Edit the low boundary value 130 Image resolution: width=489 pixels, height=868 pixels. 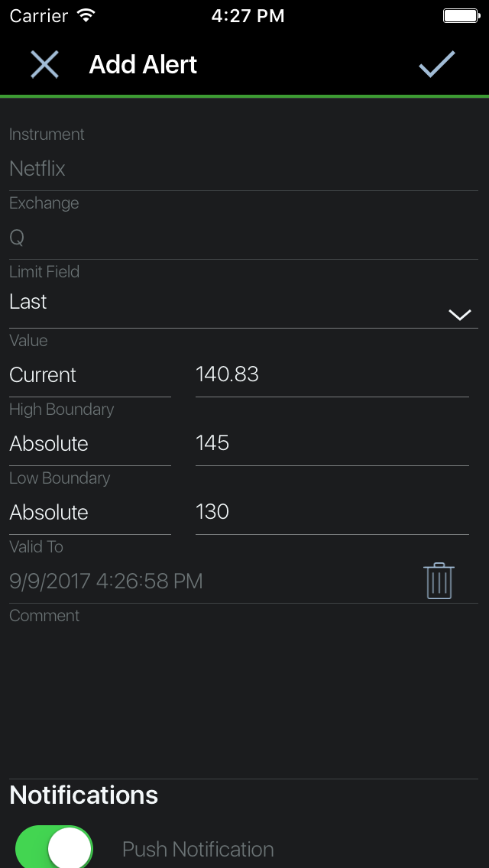click(306, 511)
